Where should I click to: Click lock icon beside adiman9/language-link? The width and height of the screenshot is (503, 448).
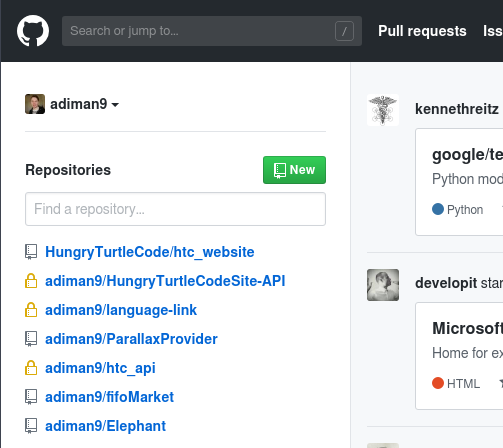(31, 310)
